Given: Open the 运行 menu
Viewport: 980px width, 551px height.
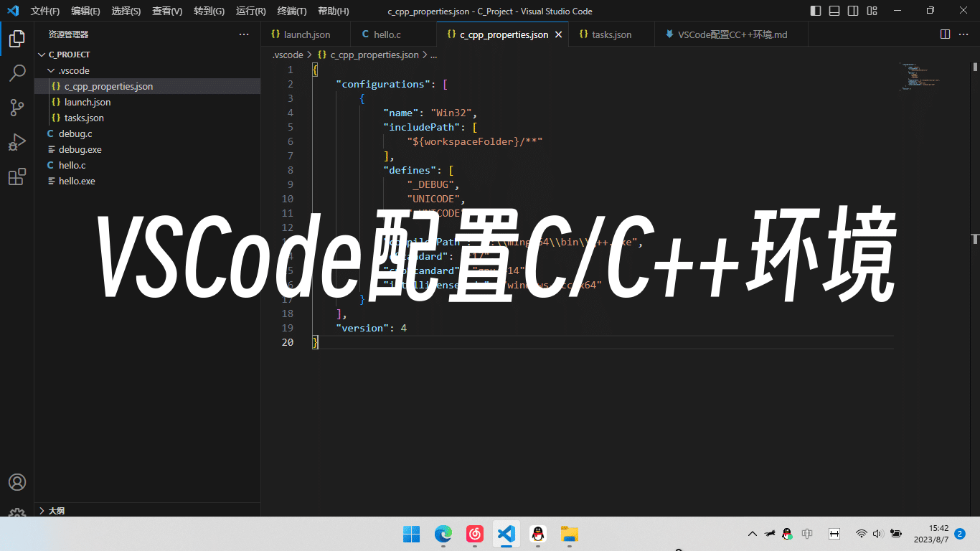Looking at the screenshot, I should click(x=250, y=11).
